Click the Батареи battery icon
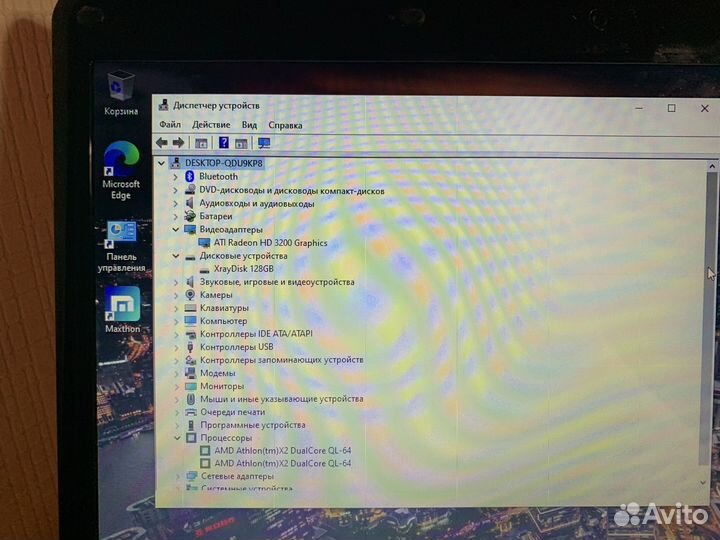The height and width of the screenshot is (540, 720). click(190, 216)
